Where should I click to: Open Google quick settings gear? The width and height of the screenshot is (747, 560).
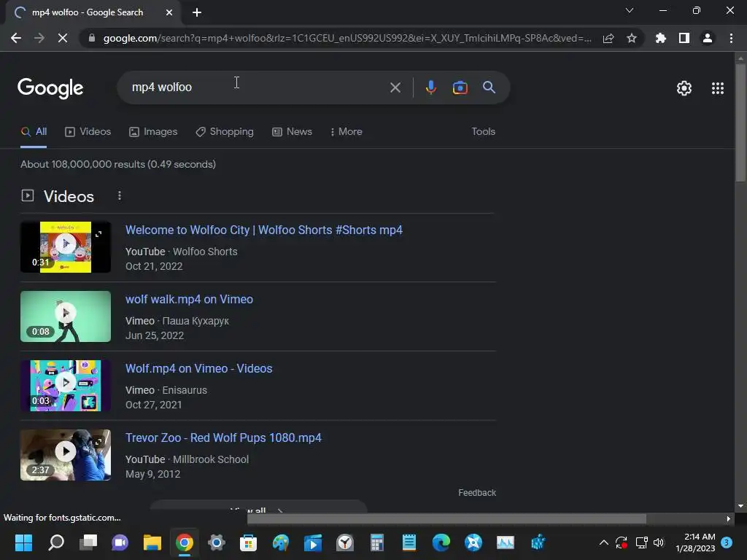(x=684, y=88)
